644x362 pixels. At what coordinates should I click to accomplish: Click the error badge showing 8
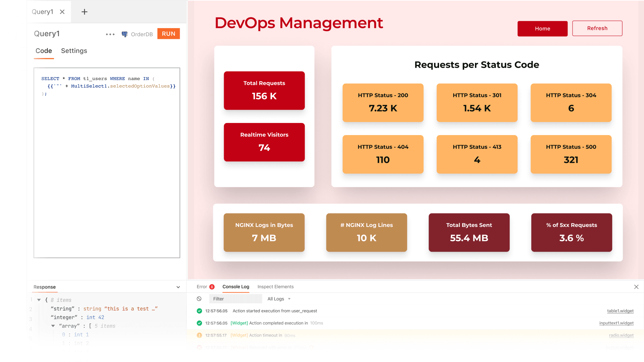point(211,287)
